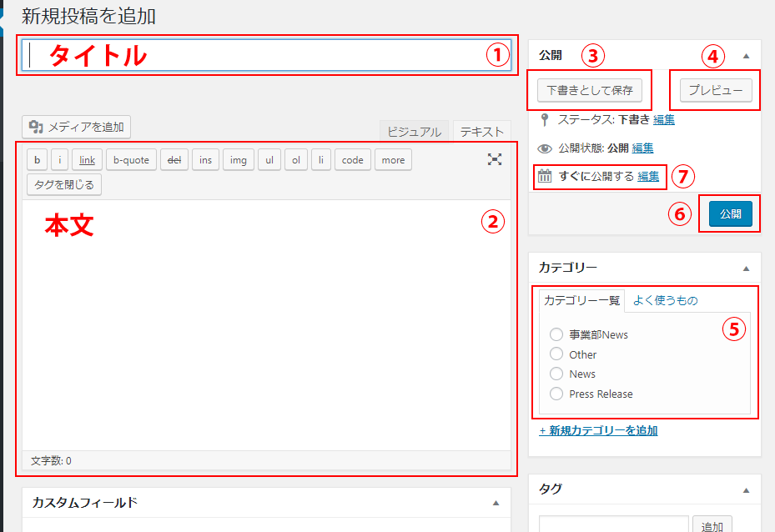Click the 文字数: 0 word count text
The width and height of the screenshot is (775, 532).
[x=51, y=461]
